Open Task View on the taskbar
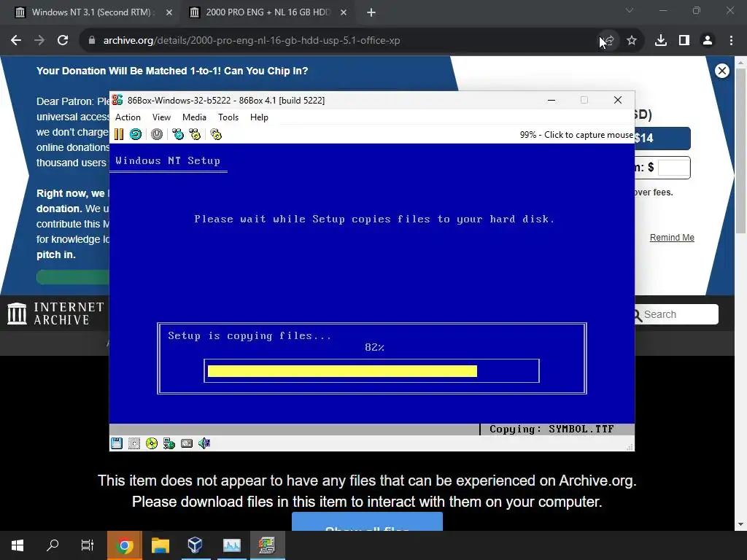 point(88,545)
